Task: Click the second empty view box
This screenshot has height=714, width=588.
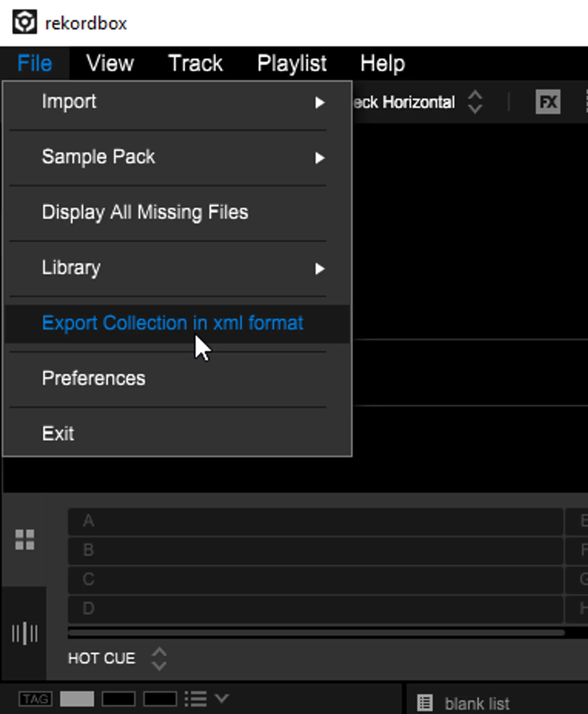Action: tap(118, 699)
